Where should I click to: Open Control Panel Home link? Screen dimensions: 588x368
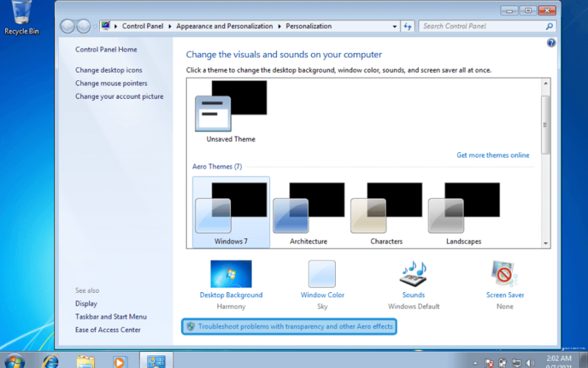pyautogui.click(x=106, y=49)
